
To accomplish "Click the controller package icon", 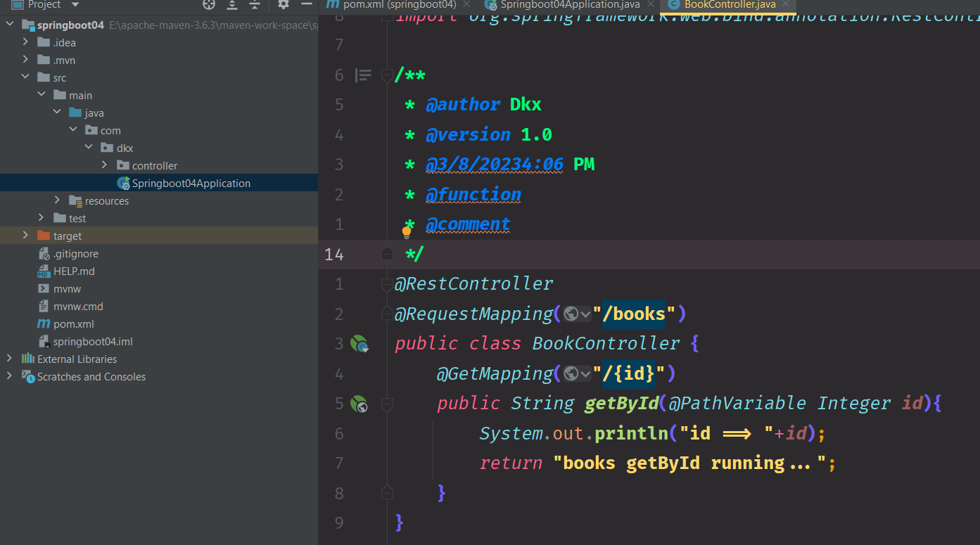I will (x=123, y=166).
